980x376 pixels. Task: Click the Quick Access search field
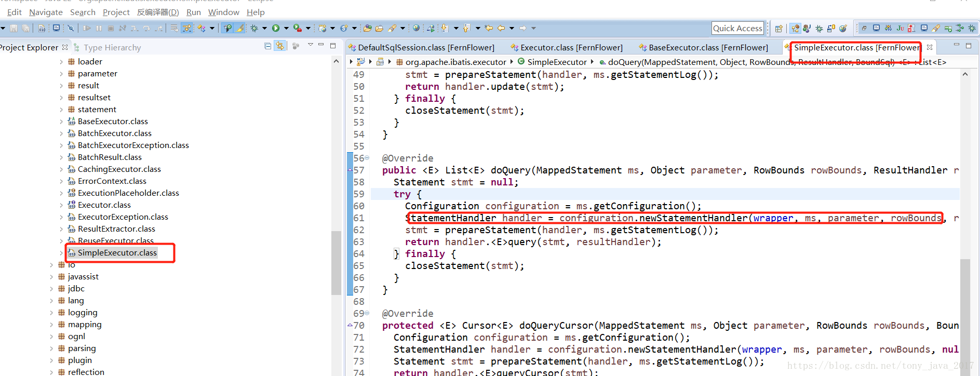pos(737,28)
